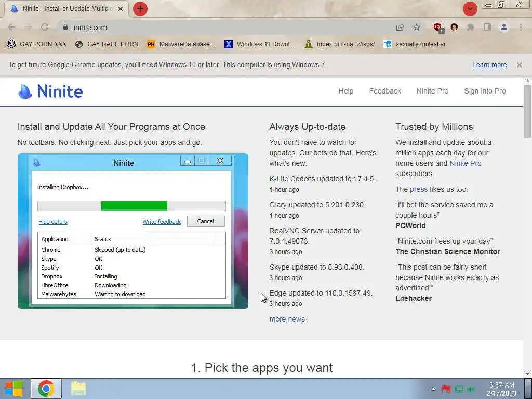
Task: Open the MalwareDatabase bookmark
Action: tap(181, 44)
